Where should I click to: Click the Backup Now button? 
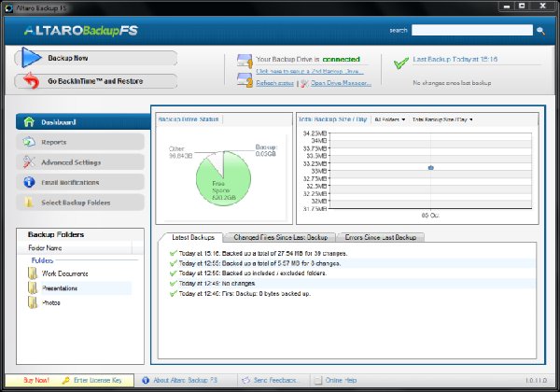[96, 58]
